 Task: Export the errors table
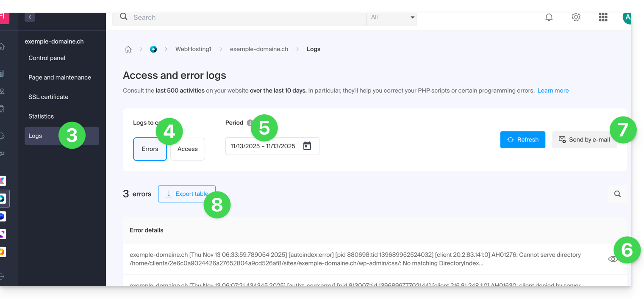click(186, 194)
